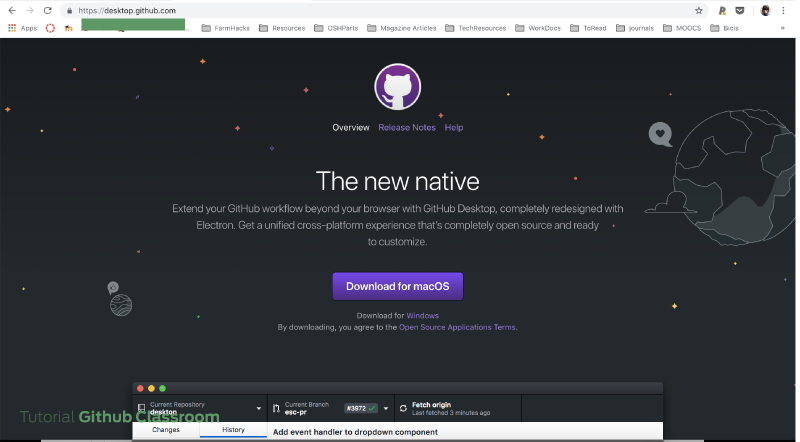Image resolution: width=800 pixels, height=442 pixels.
Task: Switch to the Changes tab
Action: tap(166, 430)
